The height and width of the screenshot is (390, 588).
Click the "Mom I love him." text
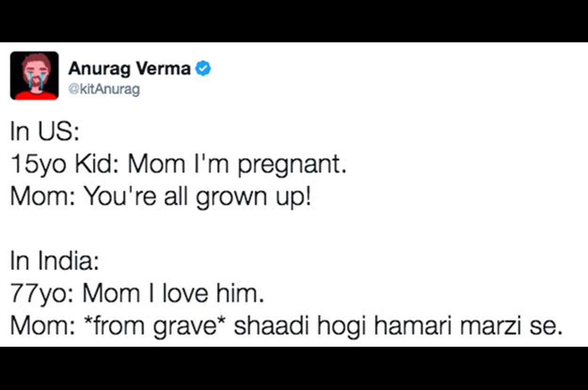[171, 294]
